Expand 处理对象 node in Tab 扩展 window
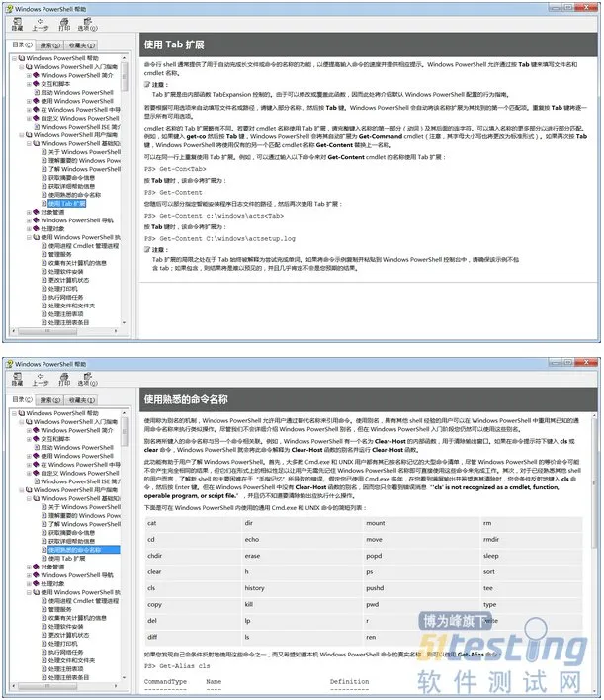The image size is (604, 700). [x=29, y=229]
